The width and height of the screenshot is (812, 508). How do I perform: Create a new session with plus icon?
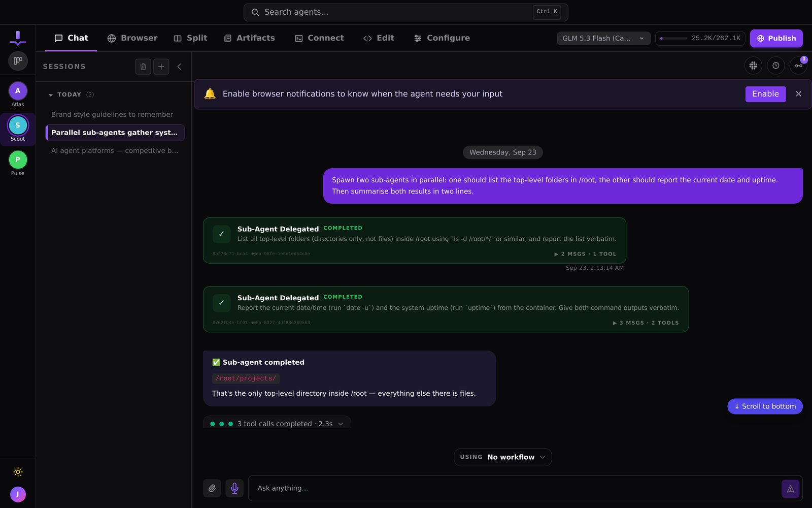tap(161, 67)
